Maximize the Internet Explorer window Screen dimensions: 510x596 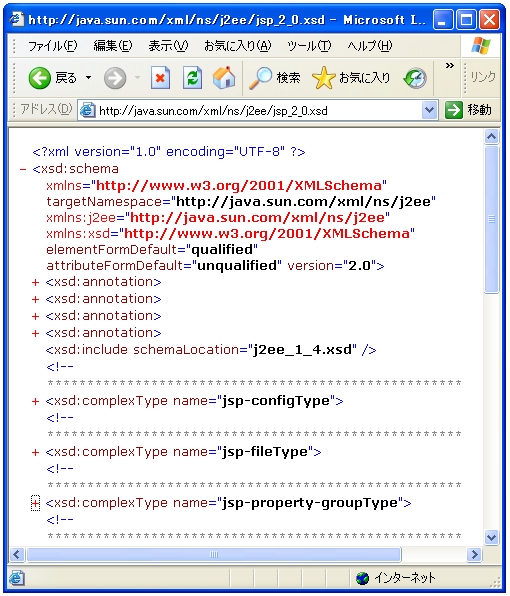[466, 19]
